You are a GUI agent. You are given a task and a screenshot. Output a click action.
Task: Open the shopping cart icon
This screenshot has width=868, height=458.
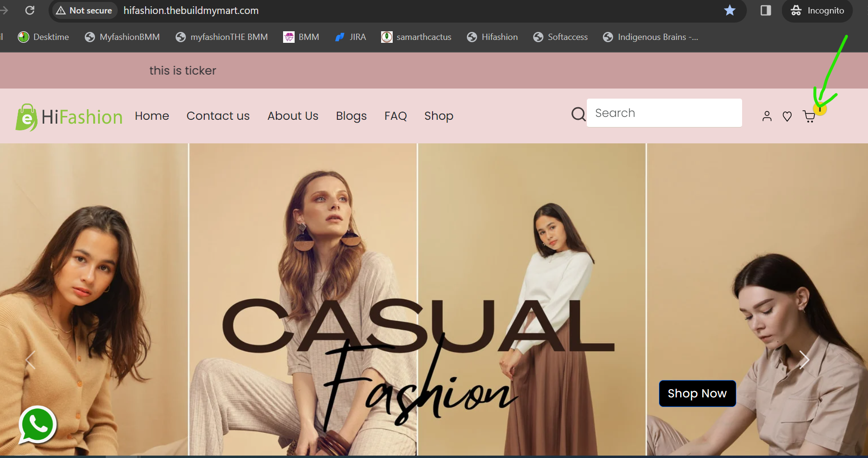pyautogui.click(x=809, y=116)
